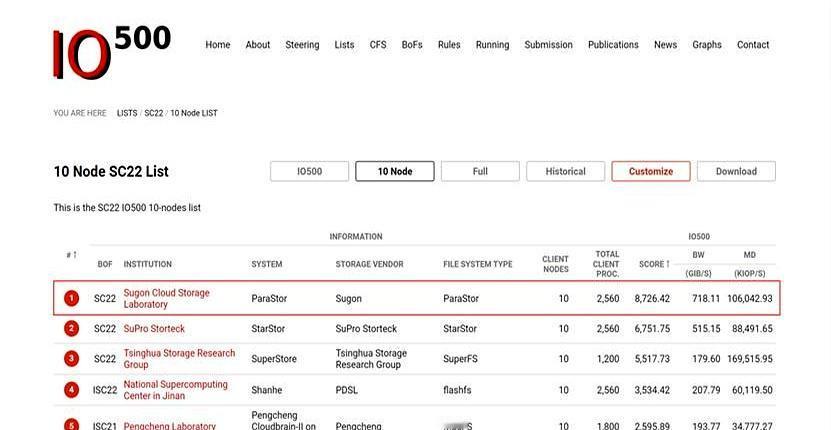Screen dimensions: 831x430
Task: Switch to the IO500 list button
Action: (310, 171)
